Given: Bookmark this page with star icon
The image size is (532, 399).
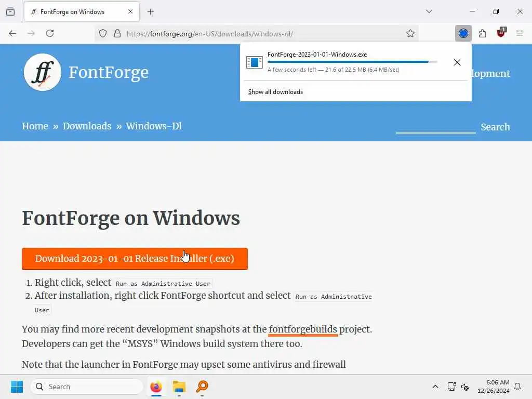Looking at the screenshot, I should [410, 33].
